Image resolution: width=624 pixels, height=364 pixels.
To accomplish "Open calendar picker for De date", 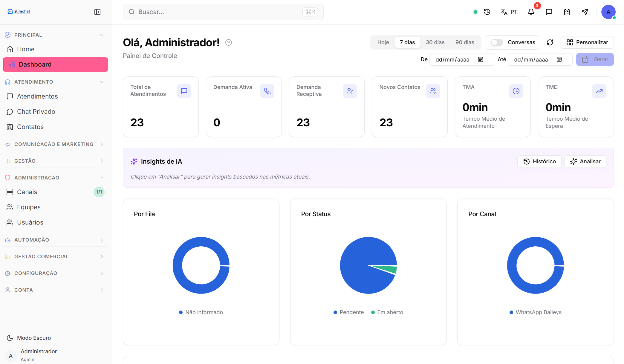I will (x=481, y=59).
